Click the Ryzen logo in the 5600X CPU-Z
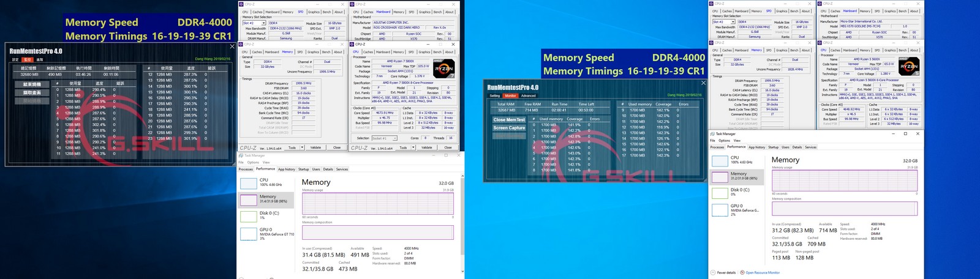This screenshot has height=279, width=980. pos(910,66)
